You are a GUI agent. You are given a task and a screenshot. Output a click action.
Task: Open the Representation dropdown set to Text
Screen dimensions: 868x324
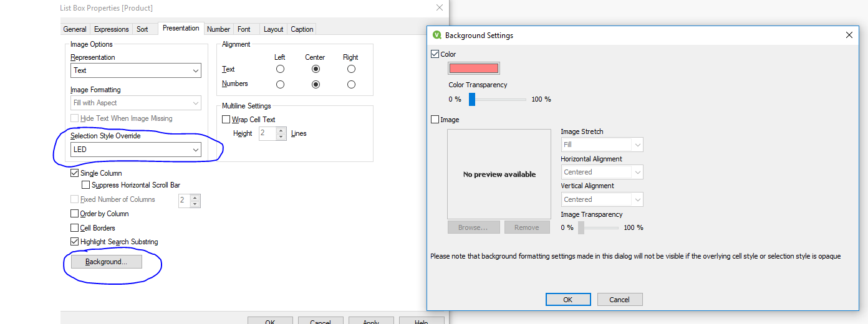coord(136,70)
